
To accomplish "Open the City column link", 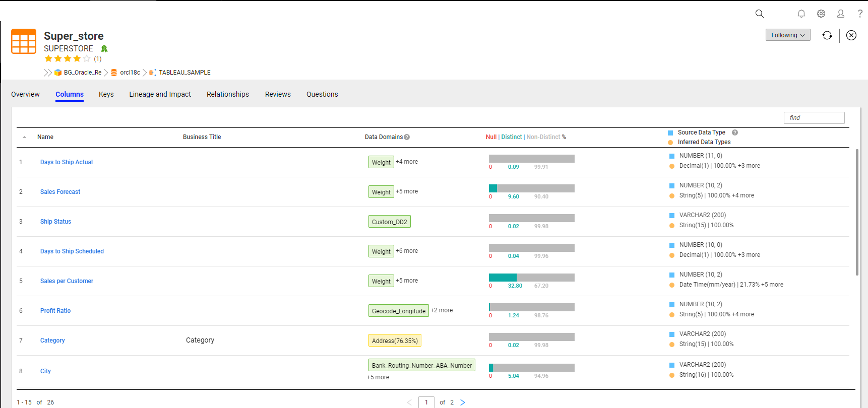I will (x=45, y=371).
